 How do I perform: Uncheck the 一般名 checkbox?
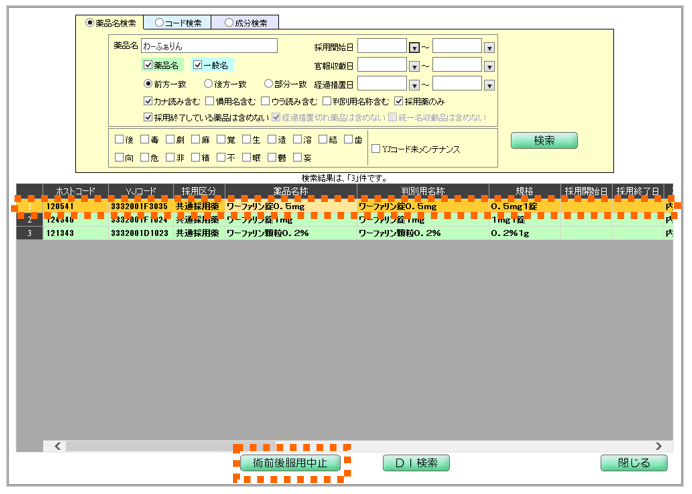click(197, 65)
